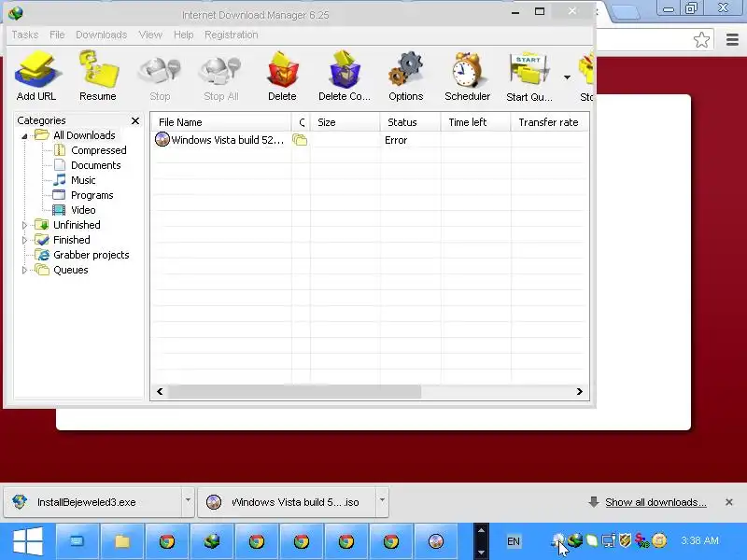The image size is (747, 560).
Task: Expand the Unfinished category
Action: tap(24, 225)
